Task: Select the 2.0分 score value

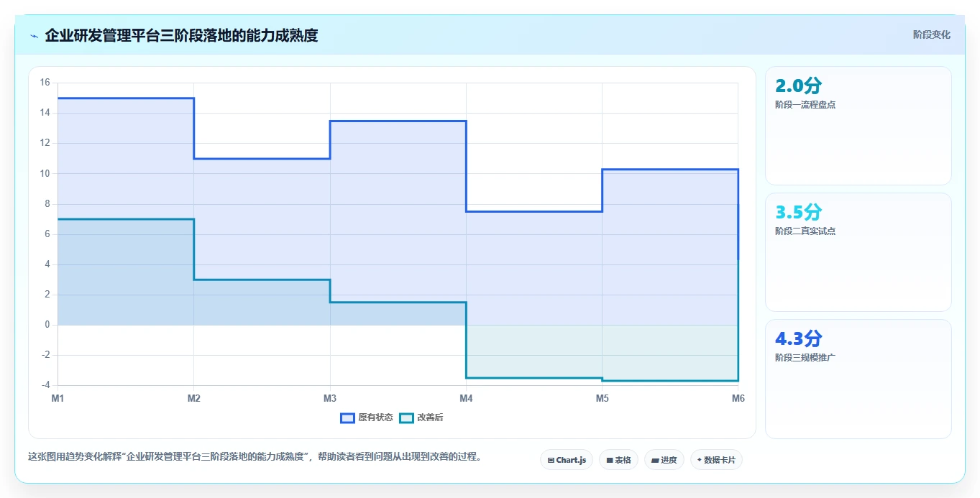Action: pos(798,86)
